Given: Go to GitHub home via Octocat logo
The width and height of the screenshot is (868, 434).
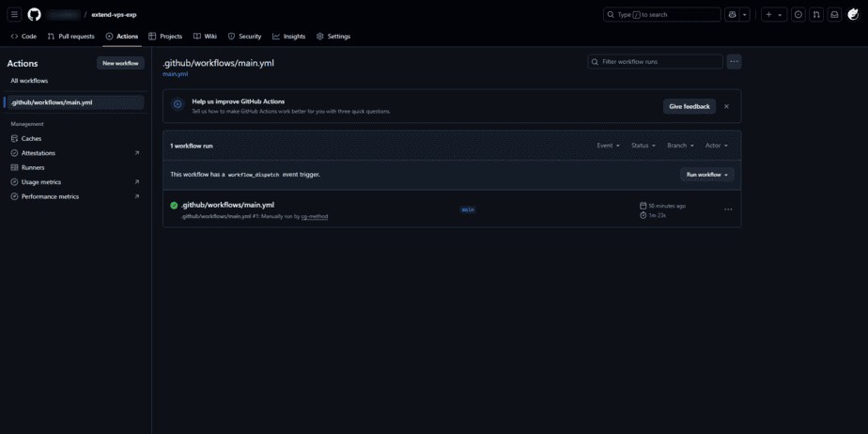Looking at the screenshot, I should click(x=35, y=14).
